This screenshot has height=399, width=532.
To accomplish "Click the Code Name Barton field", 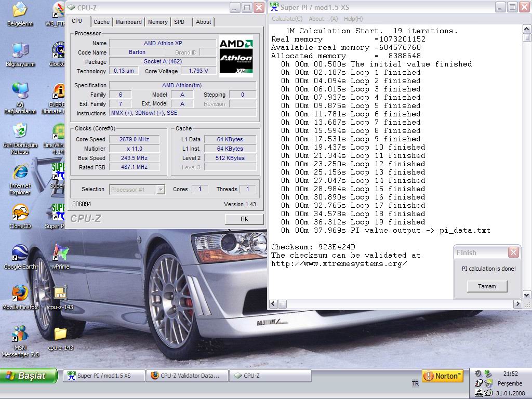I will (137, 52).
